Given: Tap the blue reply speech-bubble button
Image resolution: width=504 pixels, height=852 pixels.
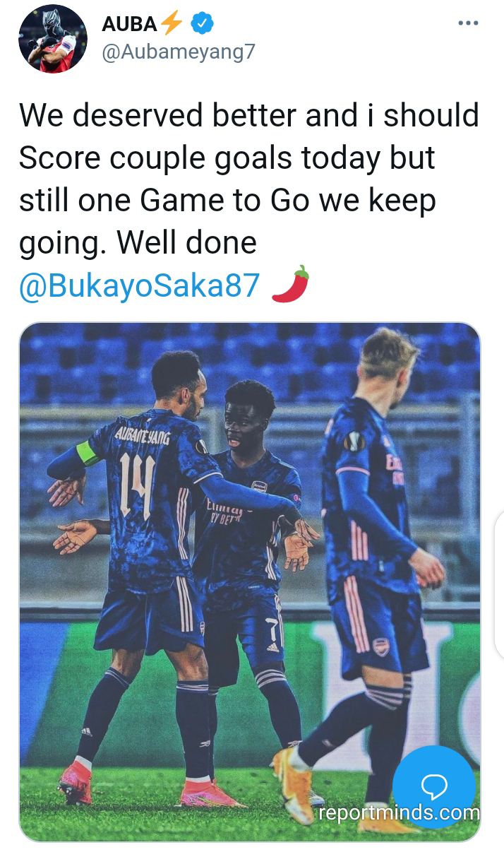Looking at the screenshot, I should point(433,787).
